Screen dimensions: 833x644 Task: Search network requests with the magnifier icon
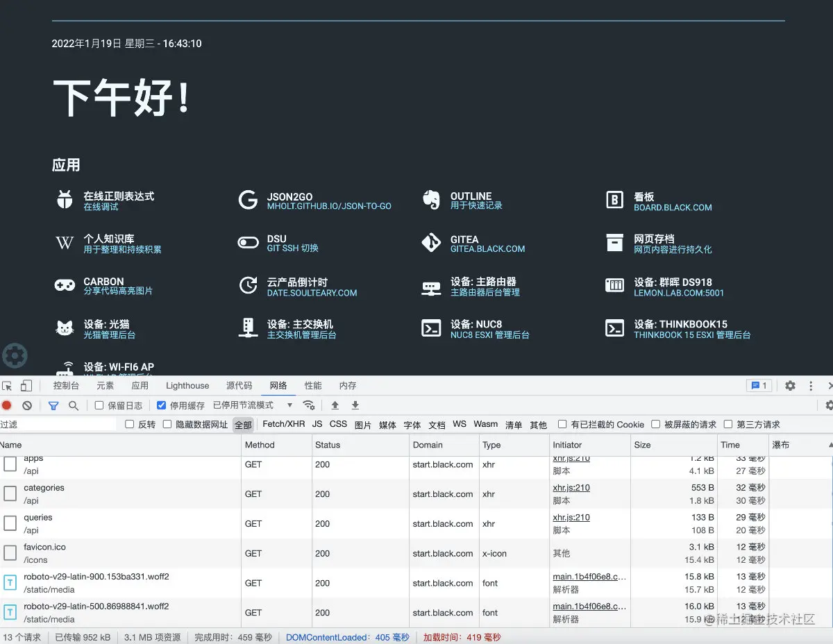[x=72, y=405]
